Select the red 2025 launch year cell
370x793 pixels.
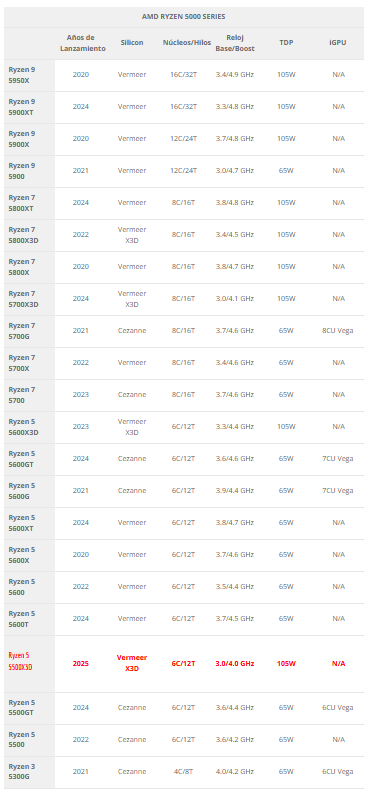coord(81,663)
